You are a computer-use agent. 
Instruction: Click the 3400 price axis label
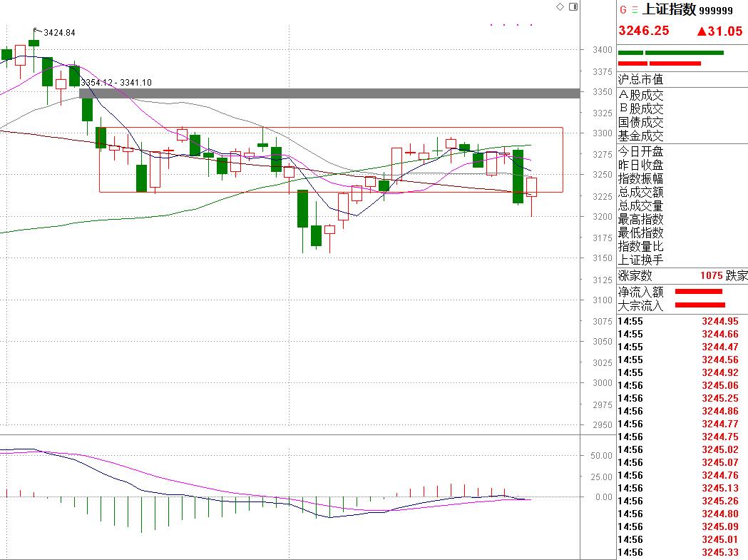tap(602, 50)
